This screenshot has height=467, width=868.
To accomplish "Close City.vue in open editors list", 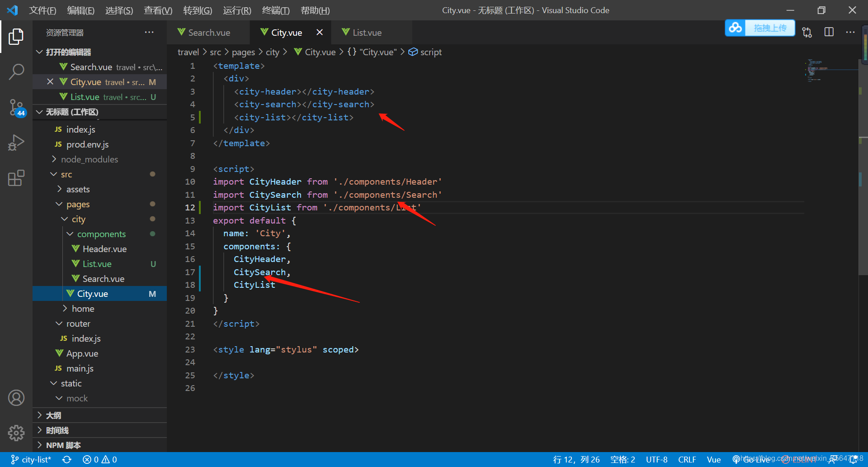I will [x=50, y=82].
